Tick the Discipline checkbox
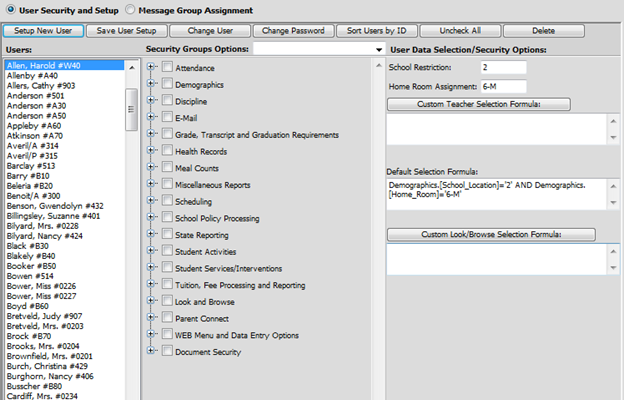The height and width of the screenshot is (401, 625). 167,100
